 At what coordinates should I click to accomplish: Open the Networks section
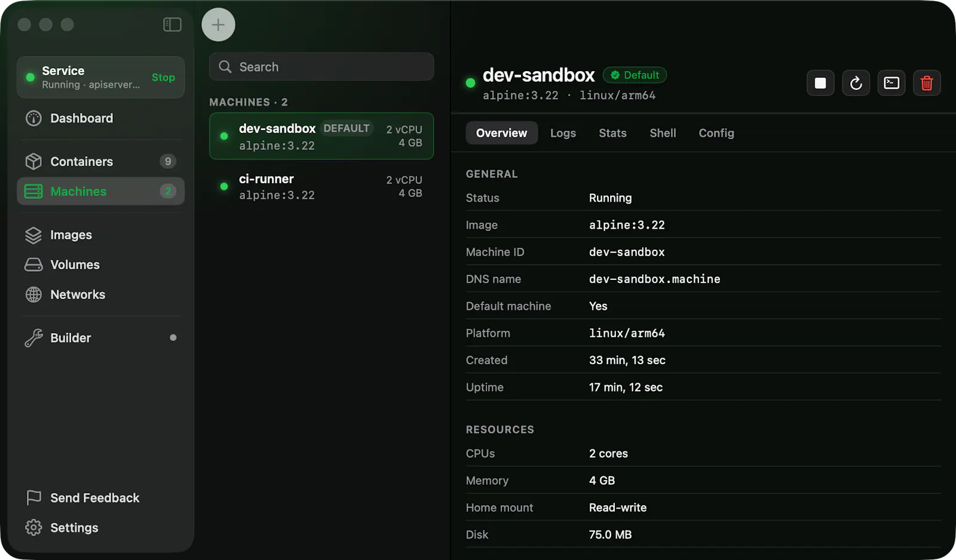[x=100, y=294]
